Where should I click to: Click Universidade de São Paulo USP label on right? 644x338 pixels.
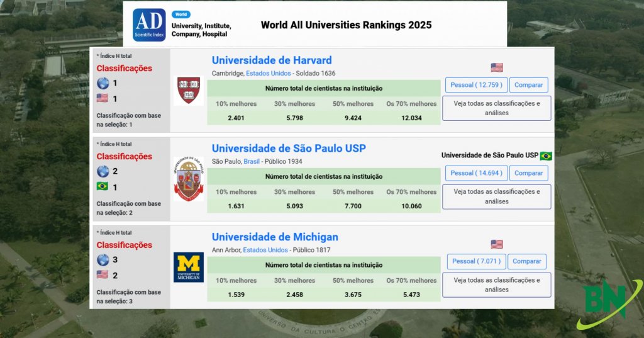pyautogui.click(x=489, y=155)
